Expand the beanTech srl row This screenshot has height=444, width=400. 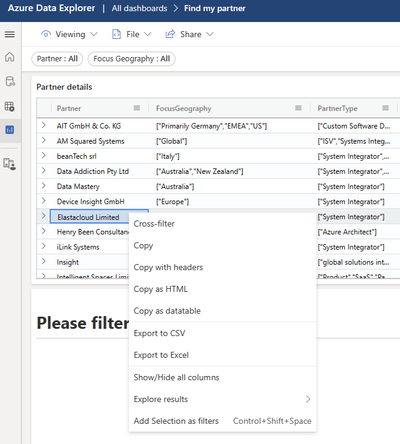[43, 156]
